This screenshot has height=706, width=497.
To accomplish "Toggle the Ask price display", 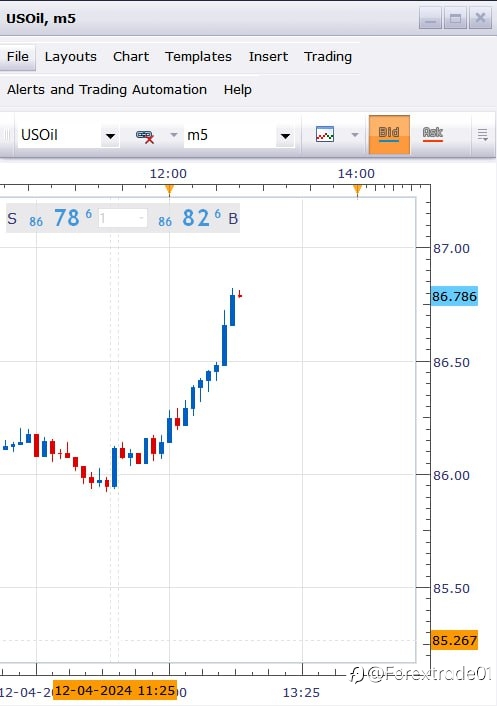I will click(433, 135).
